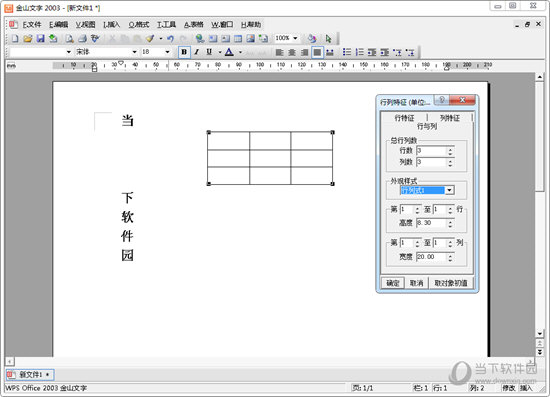Click the 取消 Cancel button in dialog

pos(416,283)
